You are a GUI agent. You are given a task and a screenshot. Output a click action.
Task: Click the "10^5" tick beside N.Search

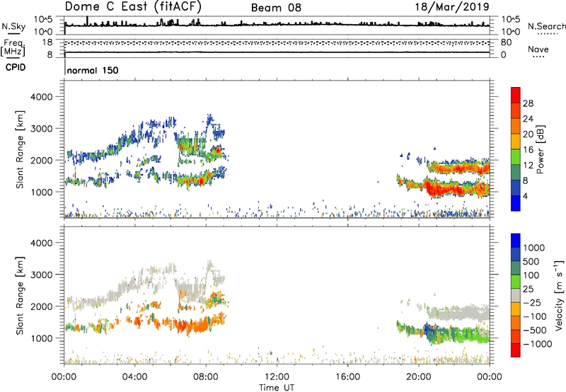510,20
